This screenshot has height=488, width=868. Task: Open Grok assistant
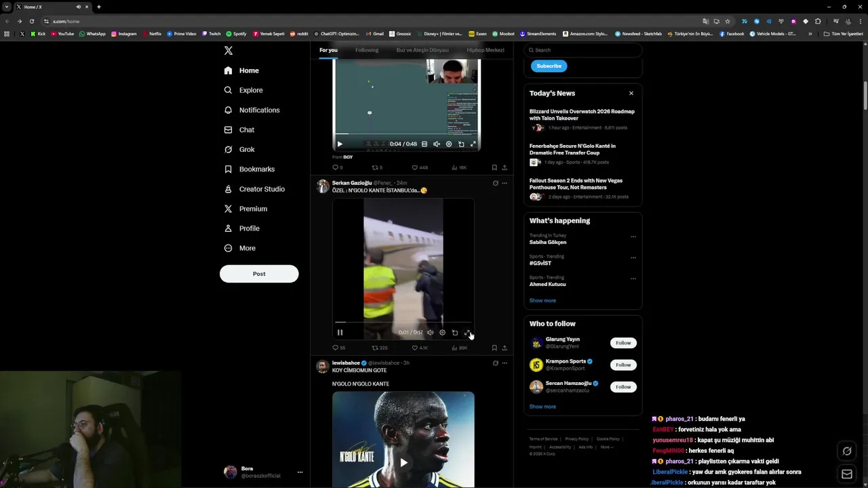(239, 149)
